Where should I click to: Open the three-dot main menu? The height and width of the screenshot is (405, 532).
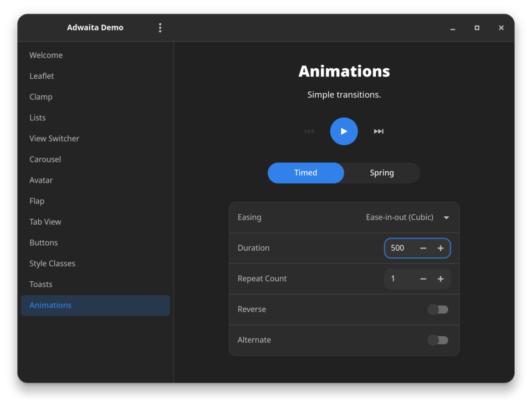pos(160,28)
